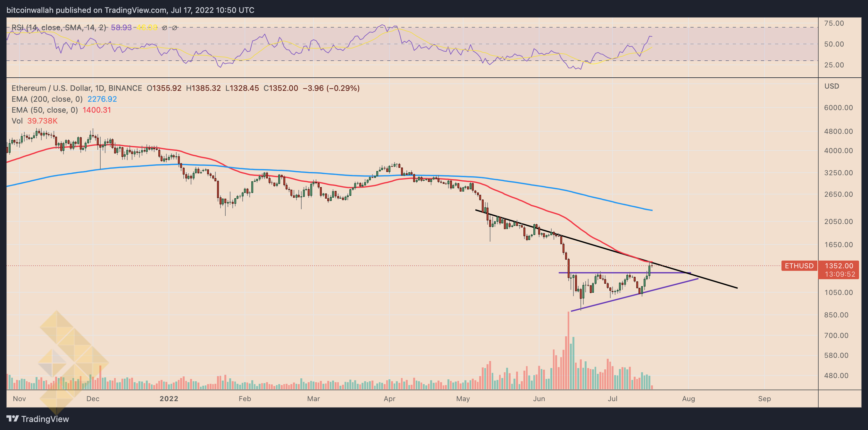868x430 pixels.
Task: Select the EMA (200, close, 0) legend
Action: pyautogui.click(x=47, y=99)
